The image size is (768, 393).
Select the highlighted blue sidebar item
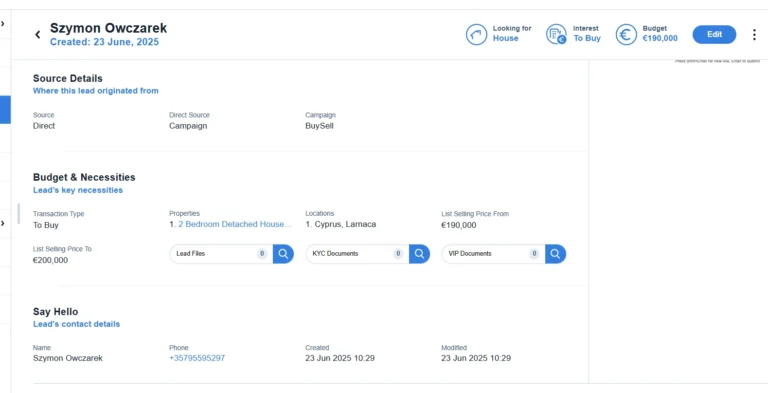[5, 110]
